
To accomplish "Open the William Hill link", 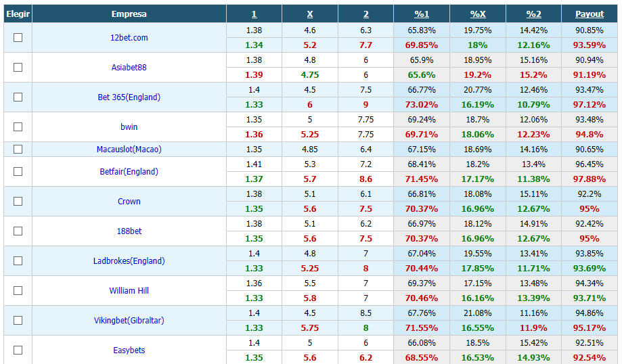I will [129, 291].
